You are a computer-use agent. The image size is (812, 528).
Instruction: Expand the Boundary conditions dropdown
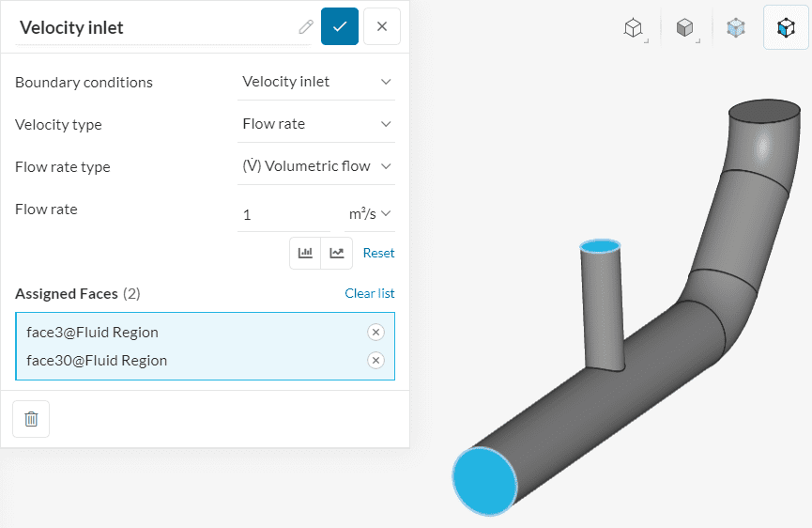point(317,82)
